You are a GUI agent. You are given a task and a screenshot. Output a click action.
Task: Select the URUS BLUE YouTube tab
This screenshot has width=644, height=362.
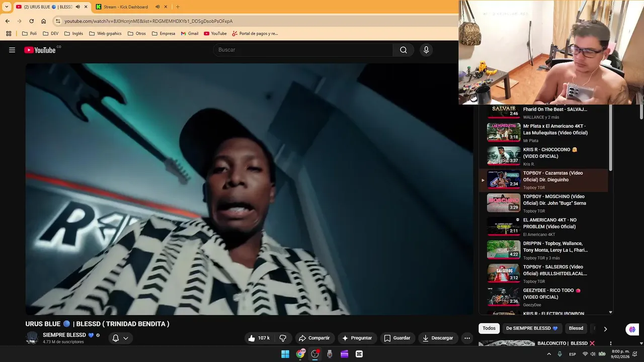48,7
